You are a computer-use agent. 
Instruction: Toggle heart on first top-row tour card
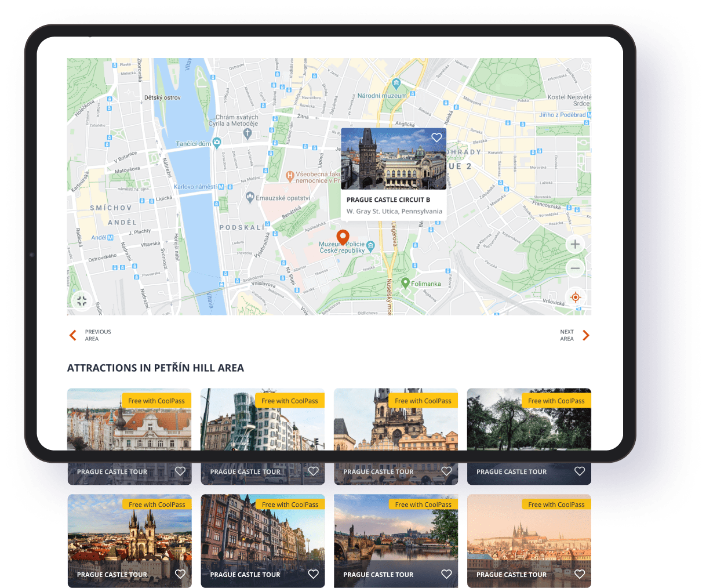(180, 471)
